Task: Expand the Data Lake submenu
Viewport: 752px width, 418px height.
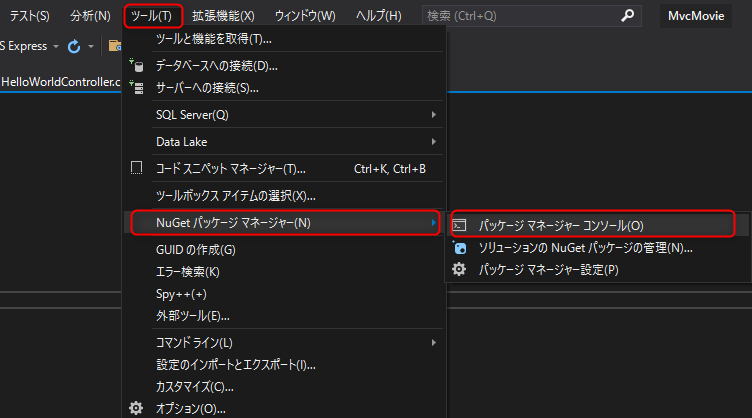Action: [x=284, y=141]
